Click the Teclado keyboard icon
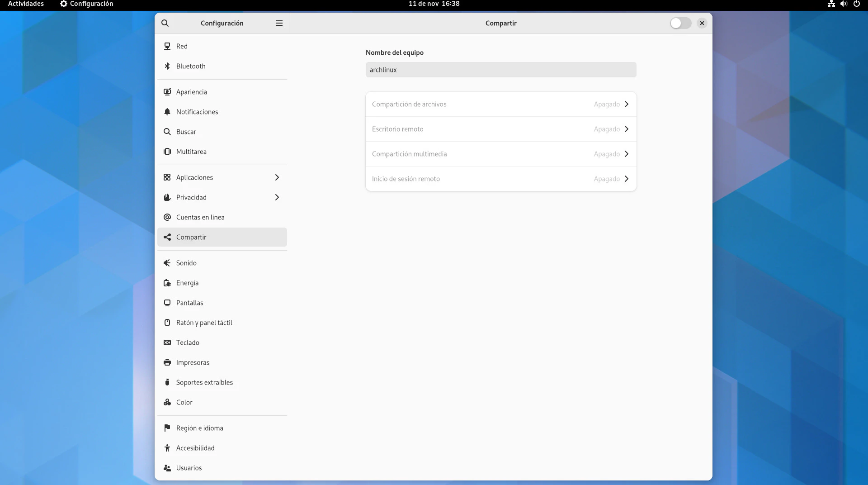Screen dimensions: 868x485 167,342
